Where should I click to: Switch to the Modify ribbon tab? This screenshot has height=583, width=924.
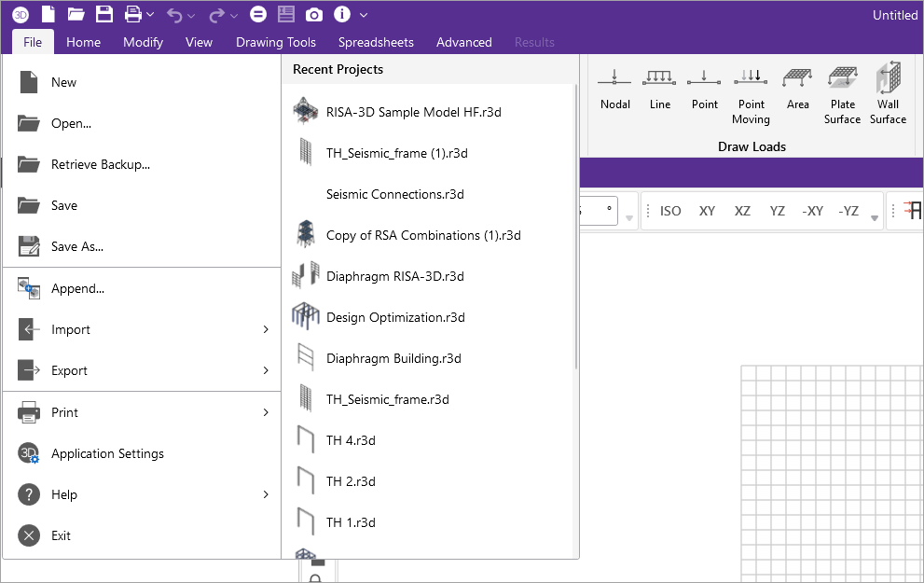[144, 43]
